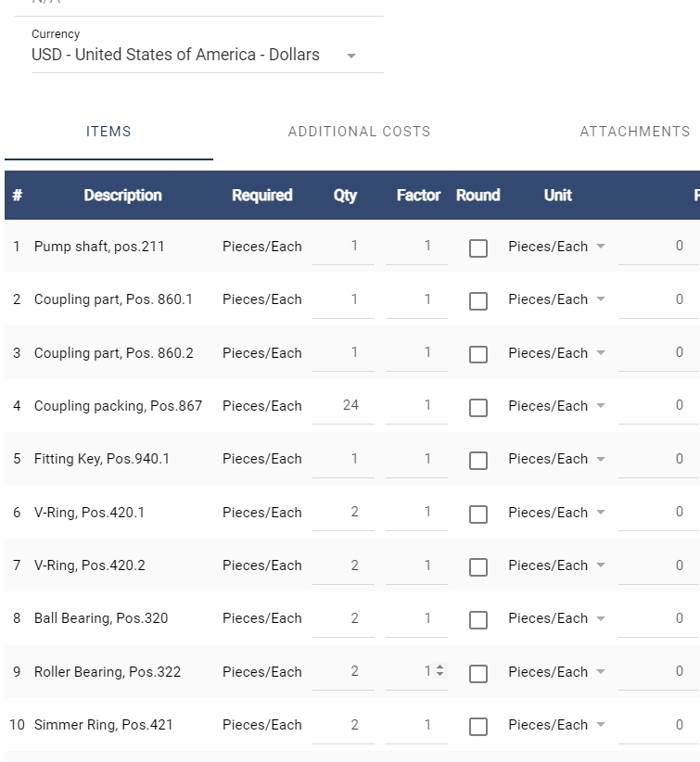Click the Qty column header

point(345,196)
